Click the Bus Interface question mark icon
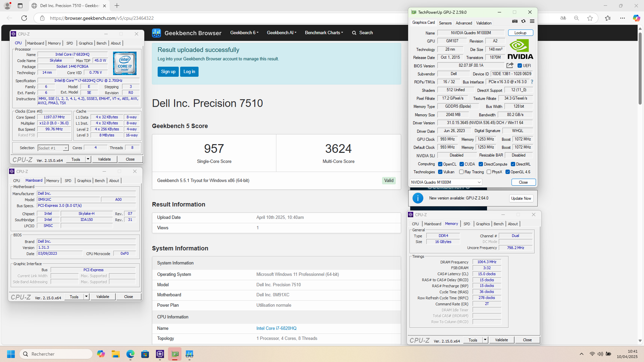The image size is (644, 362). click(532, 82)
